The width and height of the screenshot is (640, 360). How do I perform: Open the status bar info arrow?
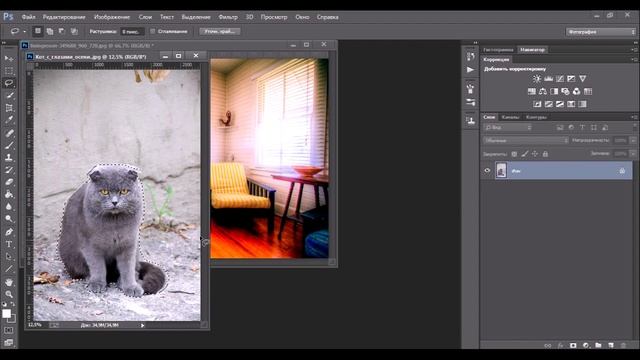142,325
